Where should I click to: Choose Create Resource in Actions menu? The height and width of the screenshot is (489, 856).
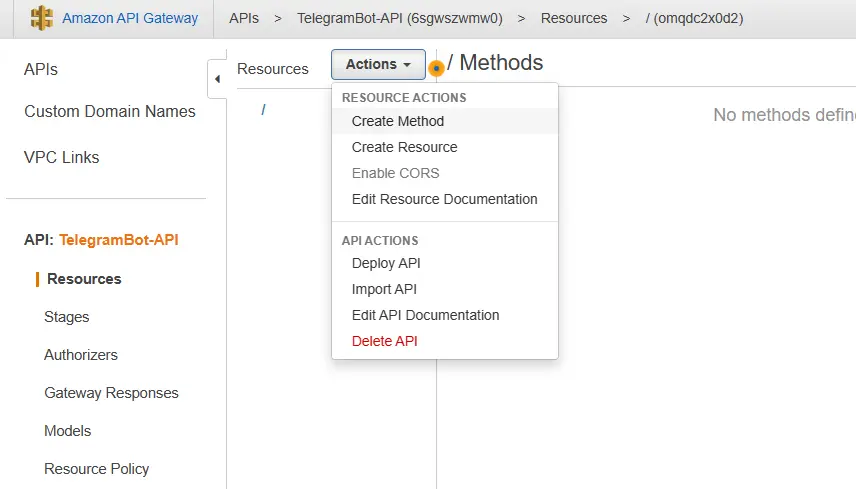404,147
